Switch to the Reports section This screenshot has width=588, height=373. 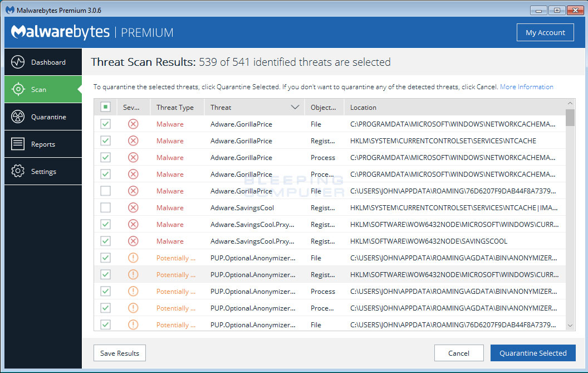click(43, 144)
